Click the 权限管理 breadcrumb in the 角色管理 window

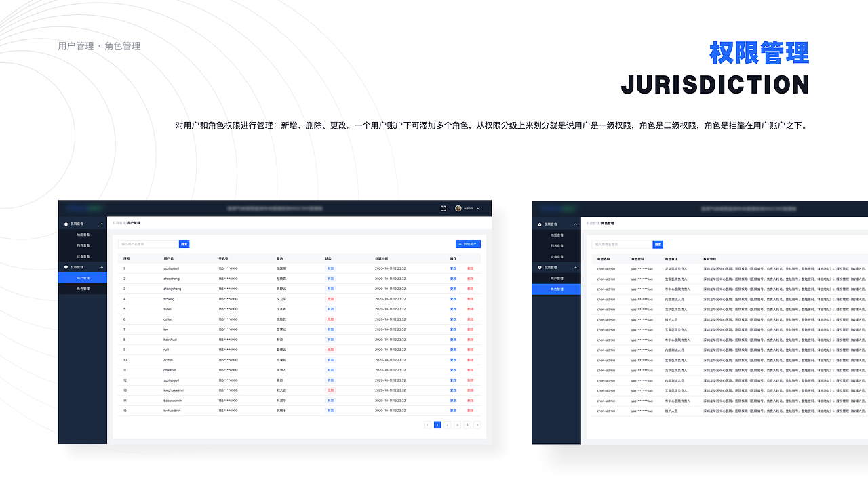coord(593,222)
